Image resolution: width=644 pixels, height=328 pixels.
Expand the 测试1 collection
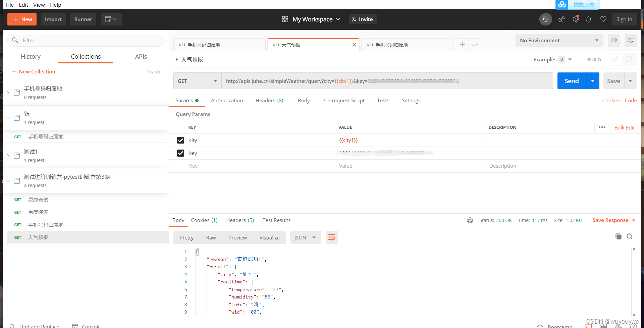click(x=8, y=156)
